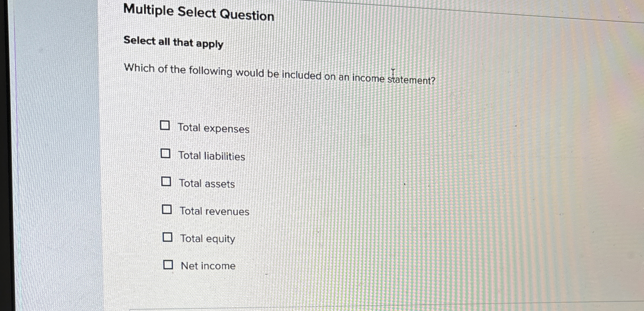Select the Total revenues answer option
644x311 pixels.
tap(214, 212)
